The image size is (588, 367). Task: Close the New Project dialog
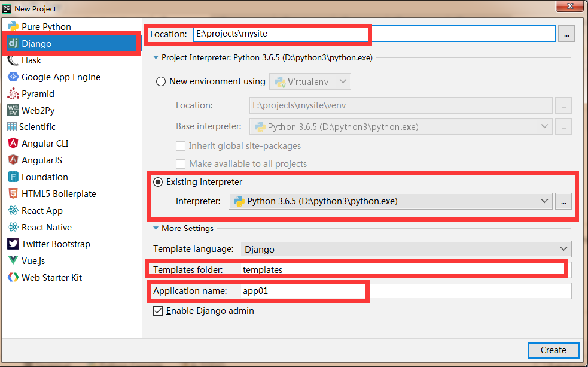570,6
